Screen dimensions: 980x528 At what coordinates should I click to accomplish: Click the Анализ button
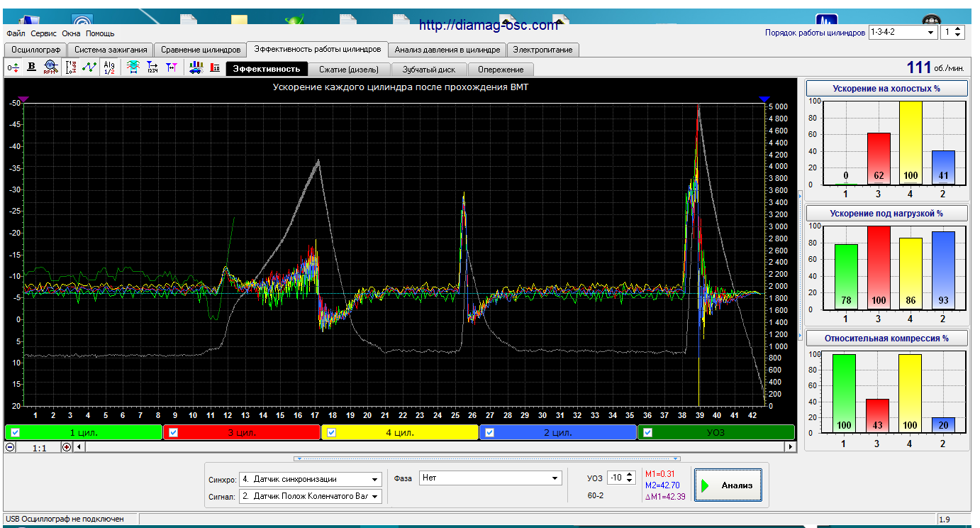pos(728,486)
